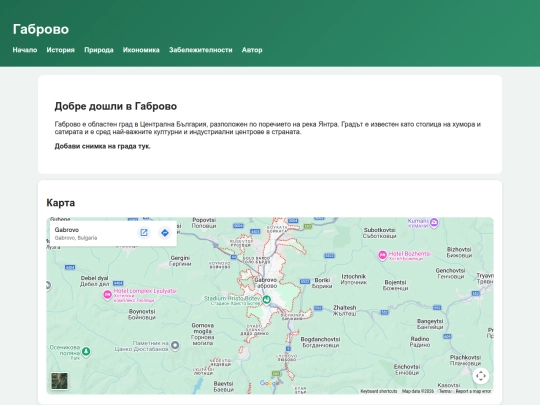
Task: Click the Паметник на Цанко Дюстабанов marker
Action: pos(175,345)
